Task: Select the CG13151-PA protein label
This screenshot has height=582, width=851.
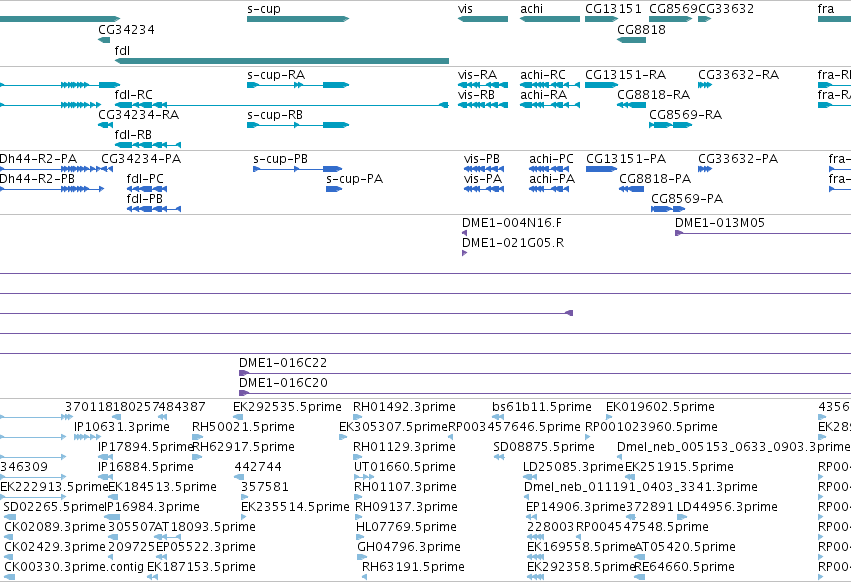Action: tap(626, 159)
